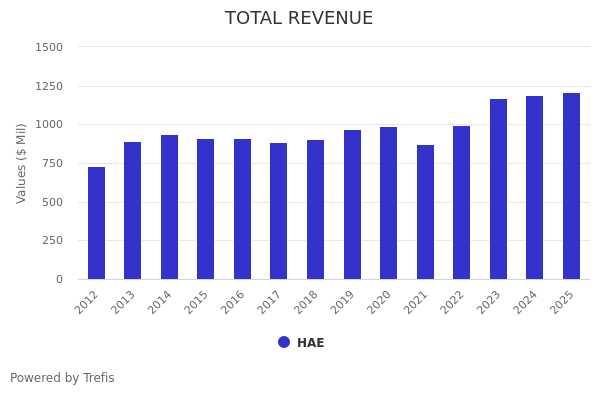Viewport: 600px width, 400px height.
Task: Click the 2024 revenue bar
Action: coord(534,188)
